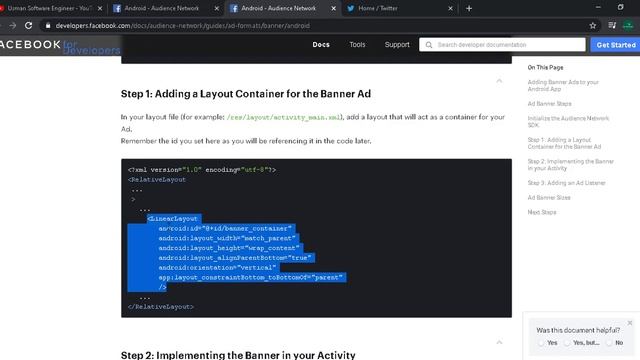The height and width of the screenshot is (360, 640).
Task: Click the padlock site info icon
Action: 48,25
